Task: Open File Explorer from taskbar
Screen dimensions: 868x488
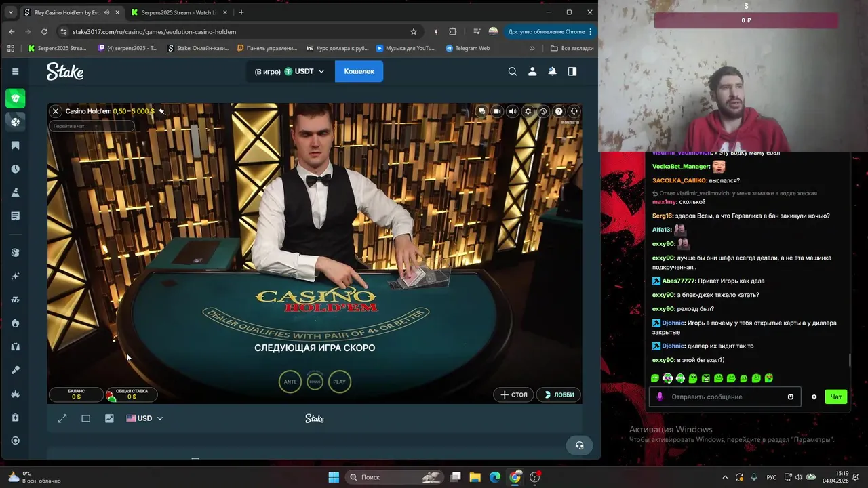Action: coord(475,477)
